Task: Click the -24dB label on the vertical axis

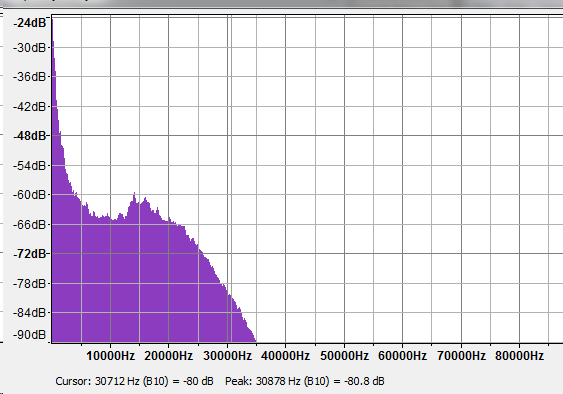Action: [30, 23]
